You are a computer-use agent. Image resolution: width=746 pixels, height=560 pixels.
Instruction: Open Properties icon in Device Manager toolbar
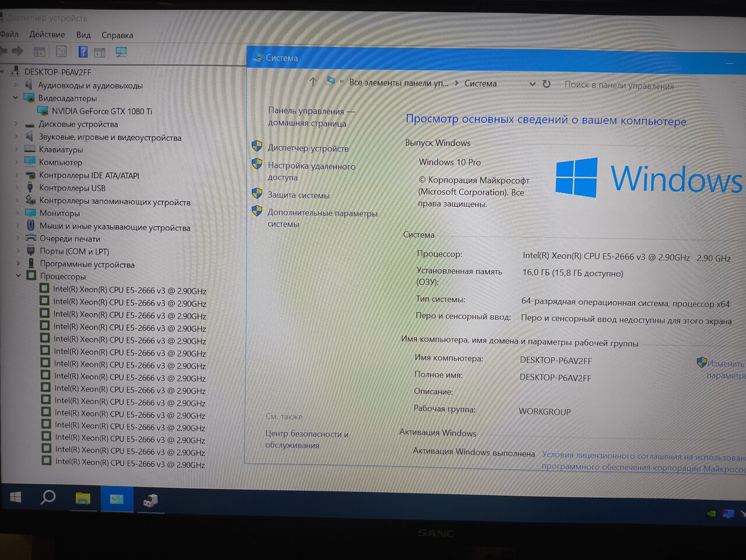coord(61,52)
